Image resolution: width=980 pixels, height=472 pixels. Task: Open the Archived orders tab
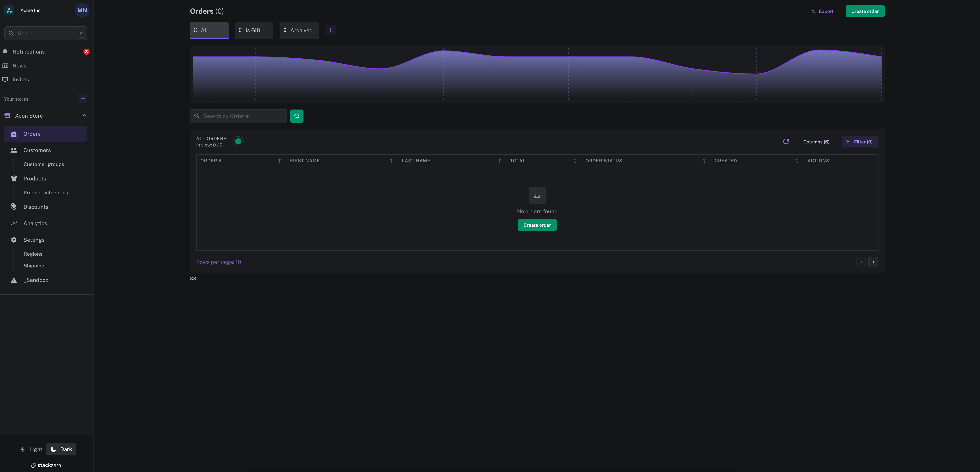(x=299, y=30)
